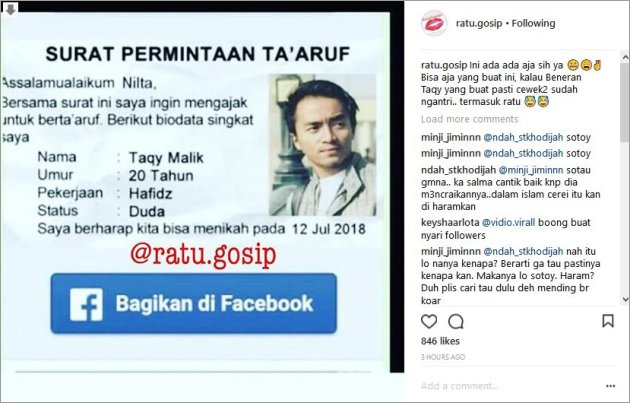This screenshot has width=630, height=403.
Task: Click the ratu.gosip lips profile avatar
Action: (x=434, y=23)
